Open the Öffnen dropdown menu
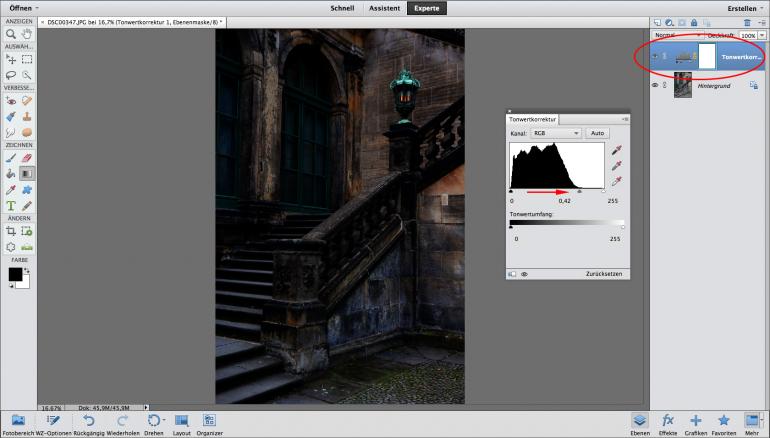770x438 pixels. pos(24,8)
